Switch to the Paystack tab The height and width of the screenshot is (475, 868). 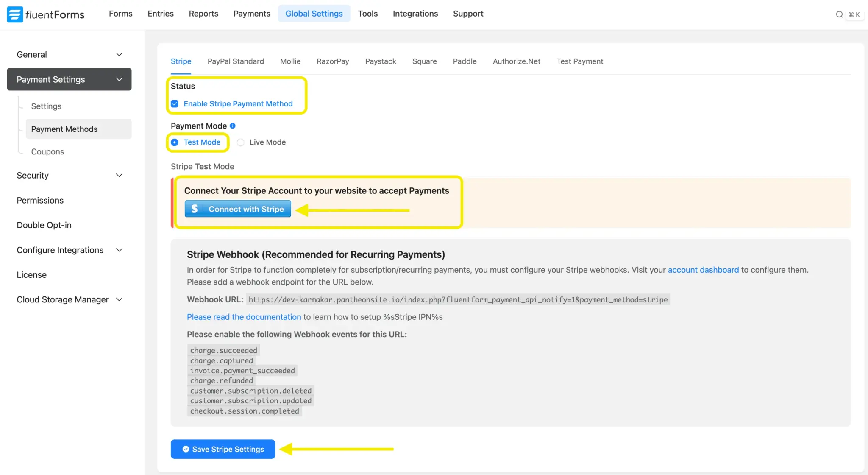point(381,61)
